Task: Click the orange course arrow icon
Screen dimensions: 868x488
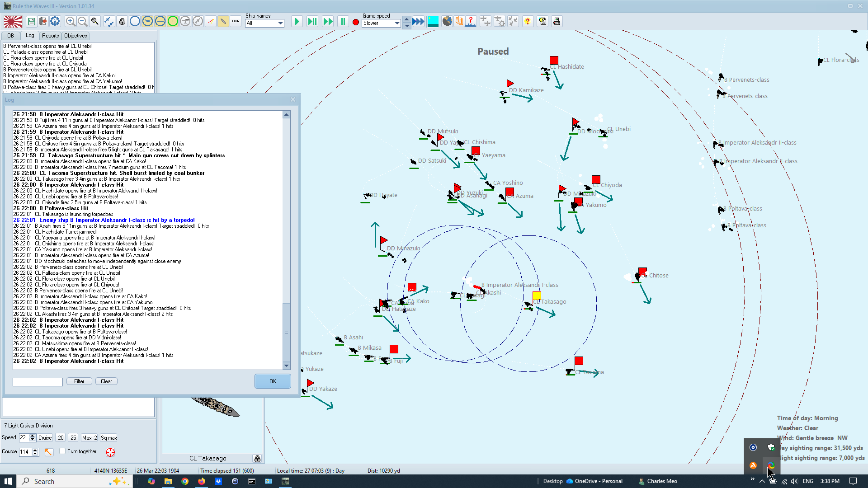Action: [x=49, y=452]
